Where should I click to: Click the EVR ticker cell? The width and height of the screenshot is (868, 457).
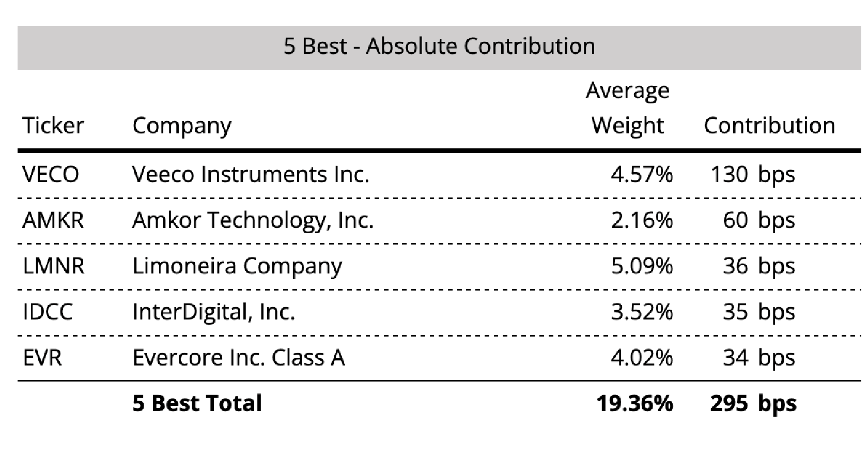pyautogui.click(x=42, y=358)
